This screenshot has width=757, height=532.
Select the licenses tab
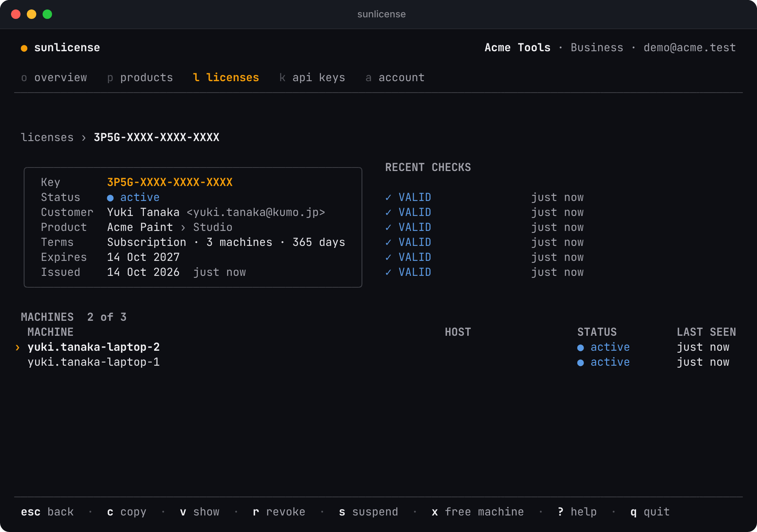click(x=226, y=78)
